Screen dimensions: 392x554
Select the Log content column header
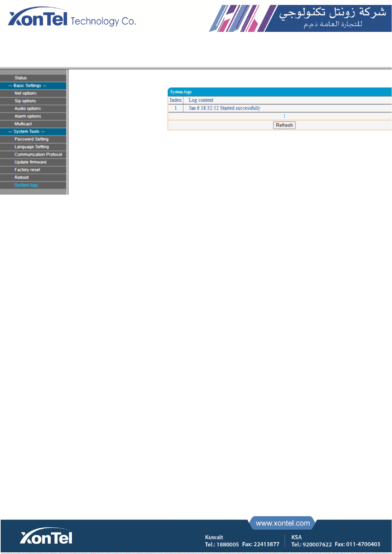201,100
